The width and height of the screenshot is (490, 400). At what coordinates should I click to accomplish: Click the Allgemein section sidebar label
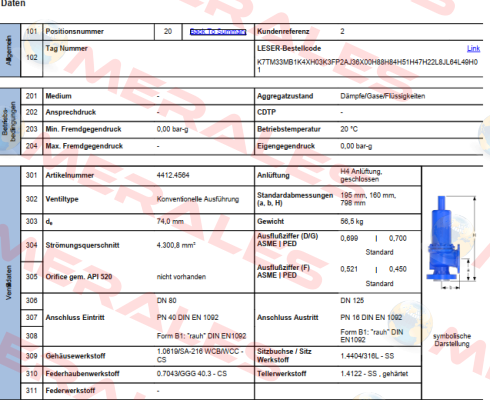(x=9, y=50)
